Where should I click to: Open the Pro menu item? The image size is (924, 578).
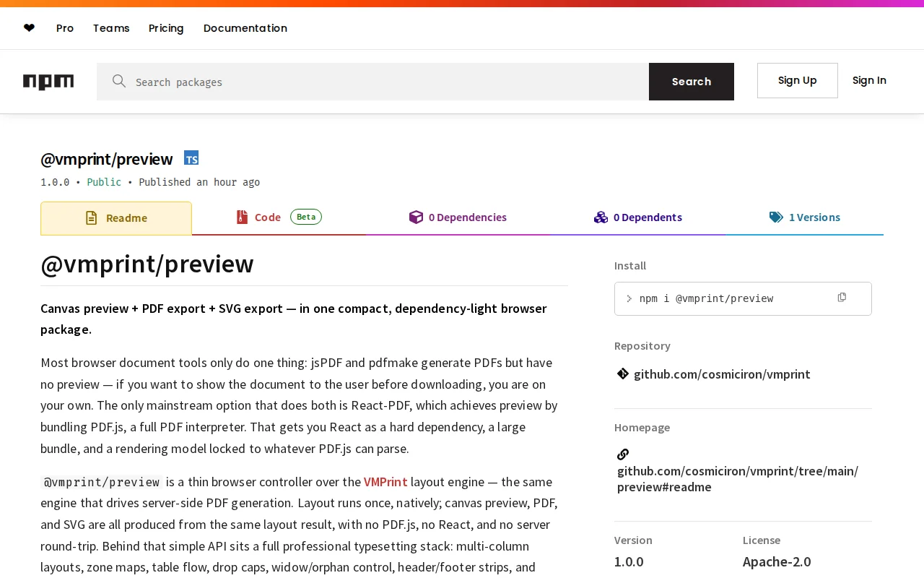65,28
